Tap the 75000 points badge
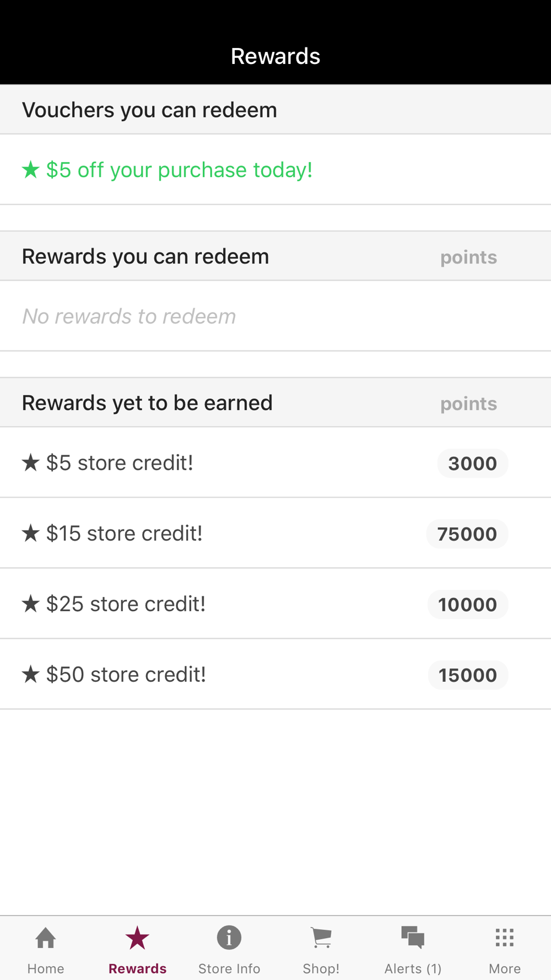The height and width of the screenshot is (980, 551). coord(467,534)
